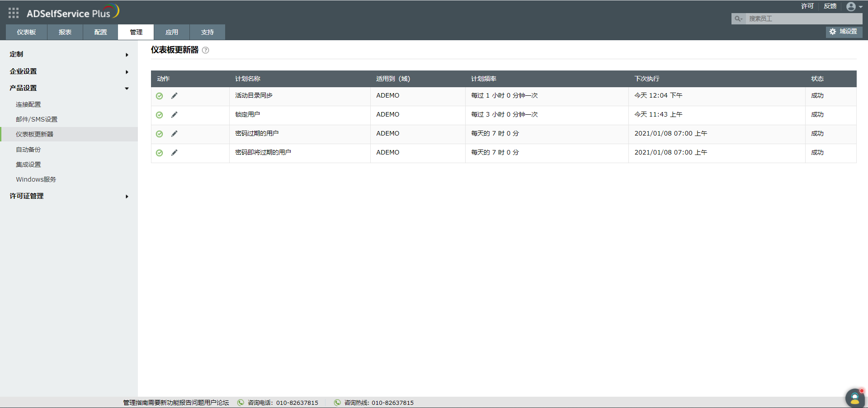Toggle the green status check for 活动目录同步

pyautogui.click(x=159, y=96)
